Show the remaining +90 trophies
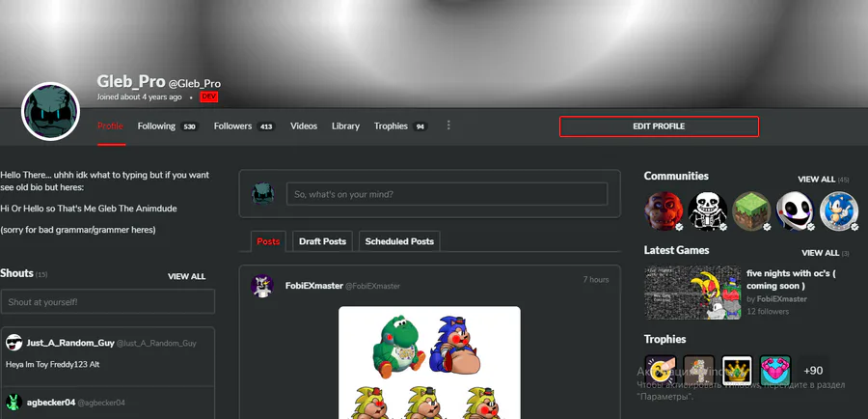The height and width of the screenshot is (419, 868). (x=813, y=370)
